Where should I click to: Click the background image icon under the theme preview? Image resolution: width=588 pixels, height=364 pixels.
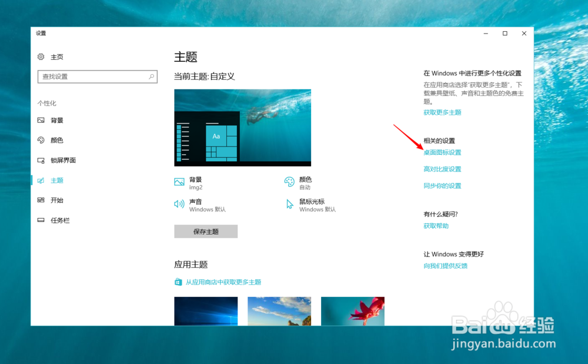tap(179, 182)
